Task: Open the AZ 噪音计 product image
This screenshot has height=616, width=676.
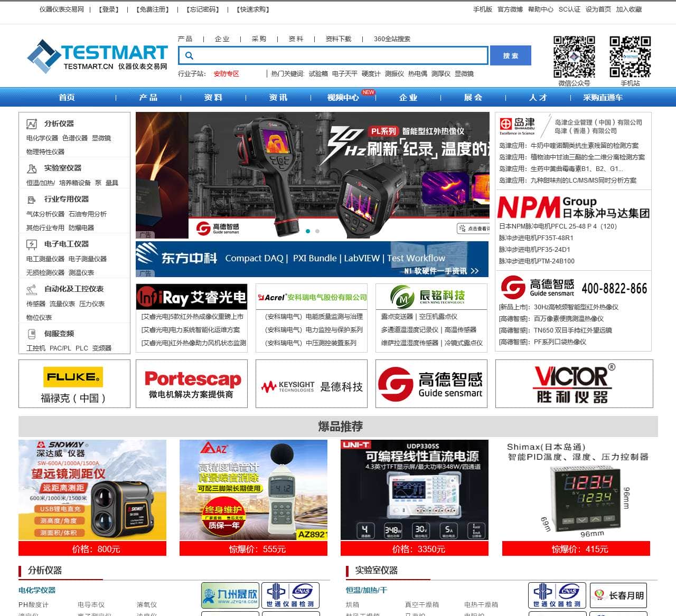Action: (x=253, y=490)
